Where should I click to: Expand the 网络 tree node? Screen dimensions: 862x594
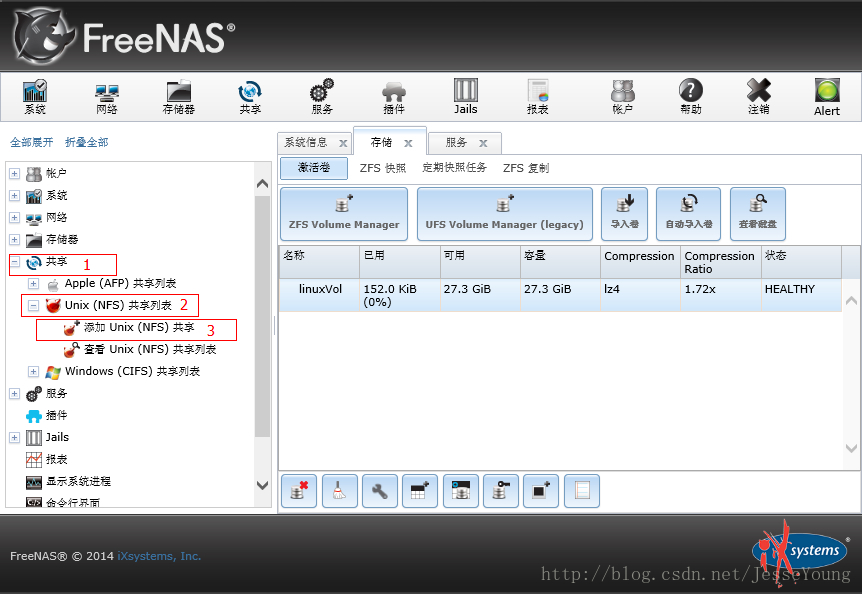(14, 218)
